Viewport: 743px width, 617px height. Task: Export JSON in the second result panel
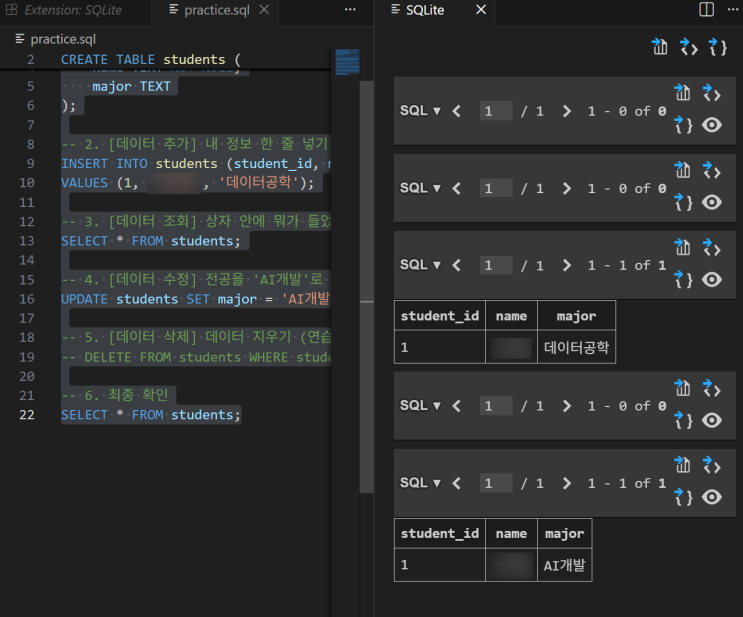point(682,202)
